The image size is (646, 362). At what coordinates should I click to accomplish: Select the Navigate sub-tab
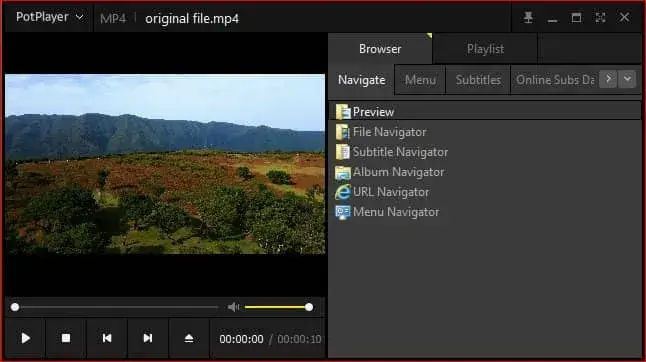(x=361, y=79)
